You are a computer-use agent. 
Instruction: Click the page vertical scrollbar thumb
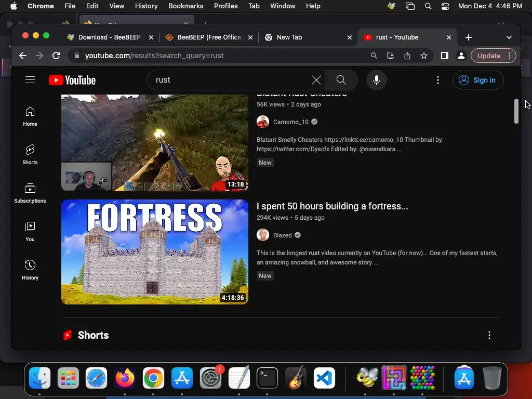[x=516, y=111]
